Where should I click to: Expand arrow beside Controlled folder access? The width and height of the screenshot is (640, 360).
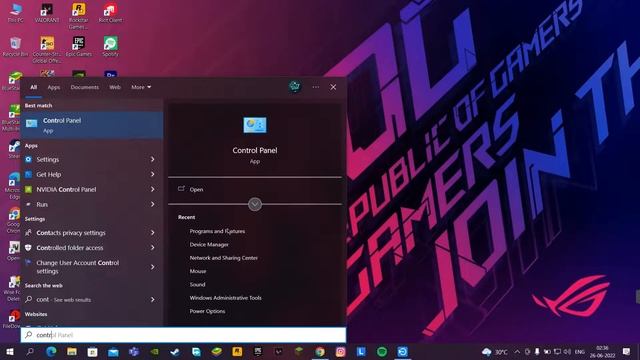pos(153,248)
